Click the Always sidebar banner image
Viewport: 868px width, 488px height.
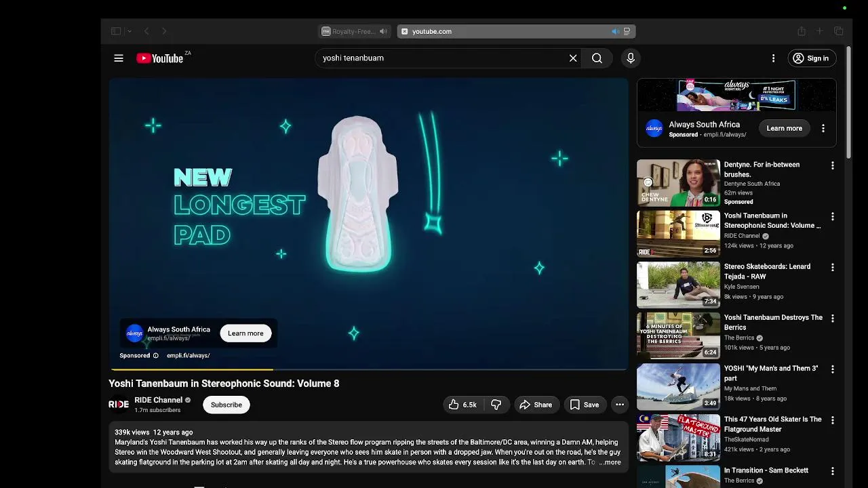[736, 95]
